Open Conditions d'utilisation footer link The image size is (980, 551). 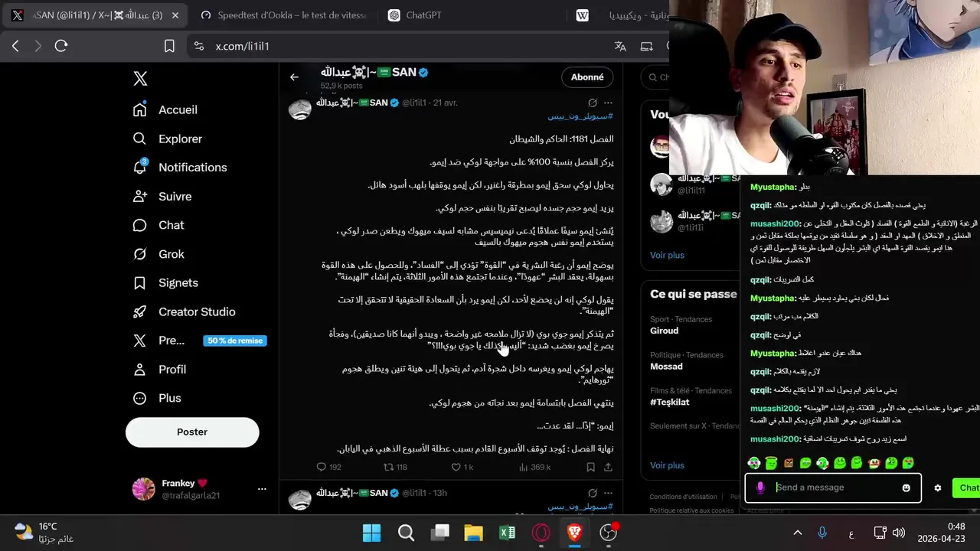pyautogui.click(x=684, y=497)
